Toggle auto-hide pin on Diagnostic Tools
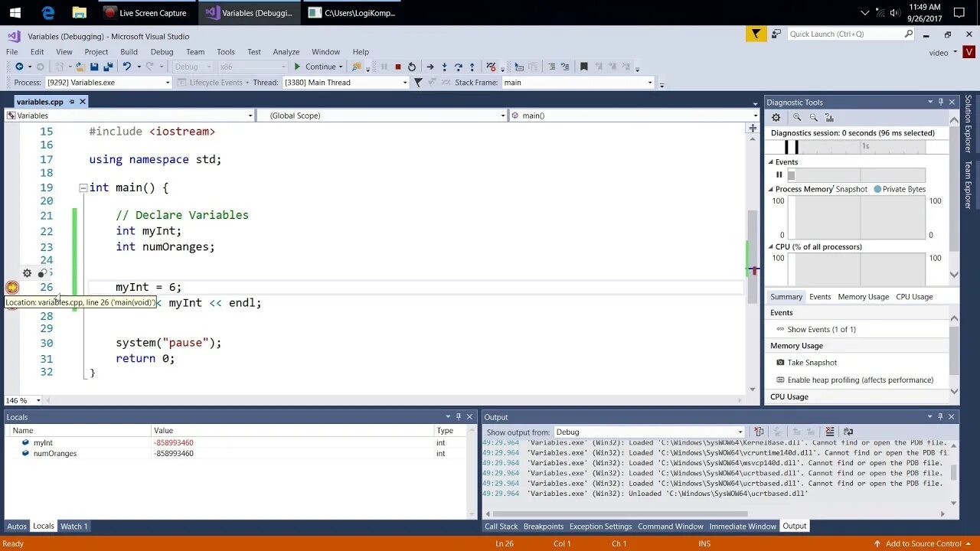980x551 pixels. 941,102
